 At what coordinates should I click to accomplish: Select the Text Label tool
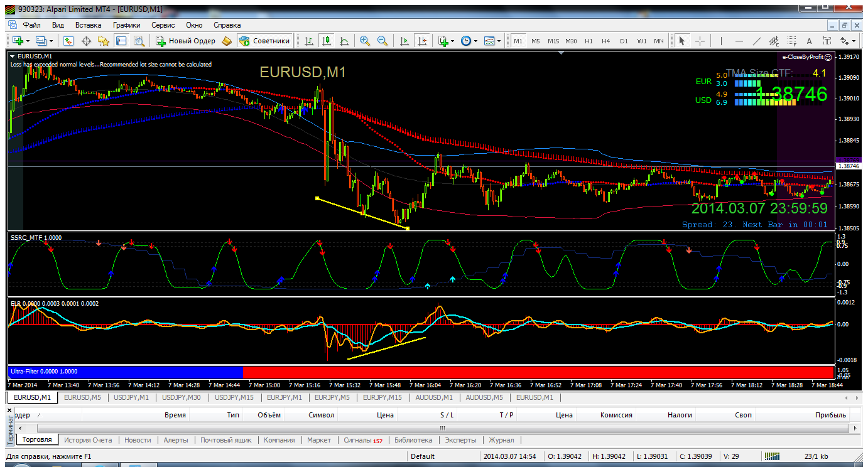[x=827, y=41]
